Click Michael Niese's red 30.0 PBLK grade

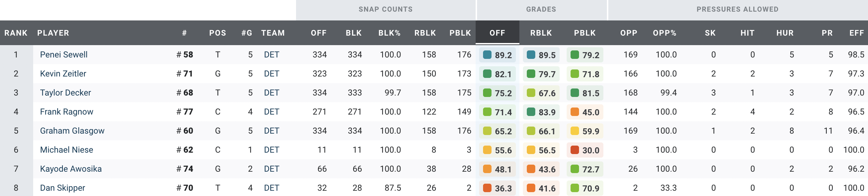(x=585, y=150)
